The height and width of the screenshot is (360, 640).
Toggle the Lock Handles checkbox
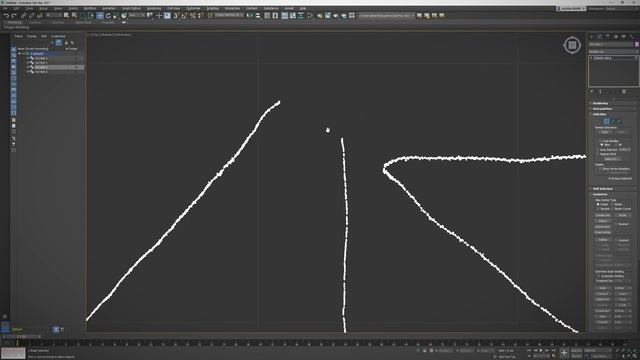[x=600, y=140]
